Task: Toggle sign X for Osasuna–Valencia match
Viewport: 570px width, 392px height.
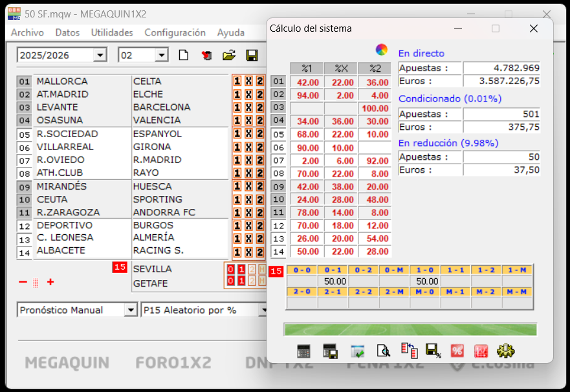Action: [248, 120]
